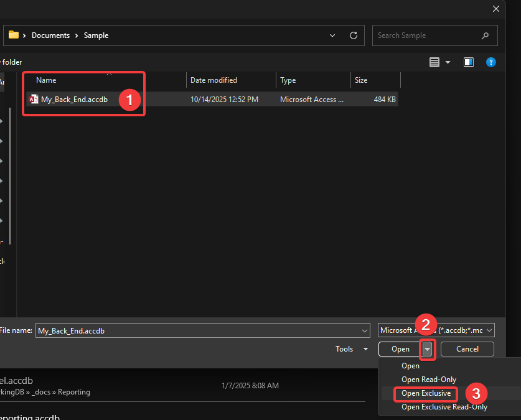Click the Access file icon for My_Back_End.accdb
The width and height of the screenshot is (521, 420).
[x=34, y=100]
